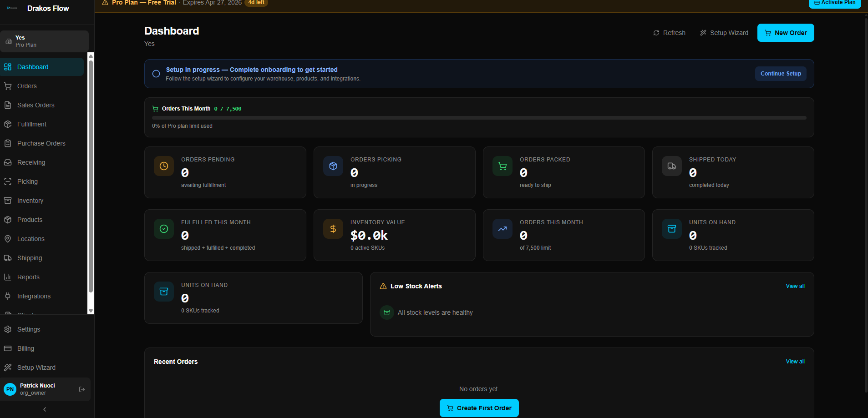
Task: Click Create First Order button
Action: (x=479, y=408)
